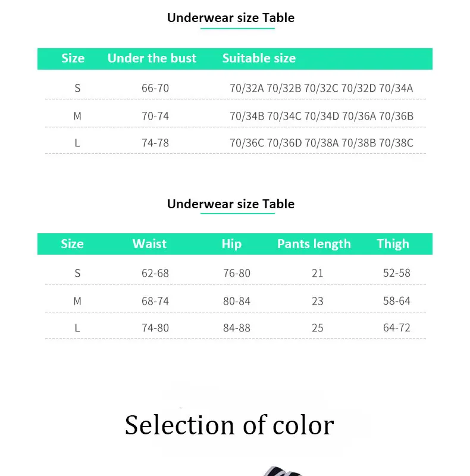The width and height of the screenshot is (470, 476).
Task: Click the top 'Underwear size Table' heading
Action: click(x=231, y=18)
